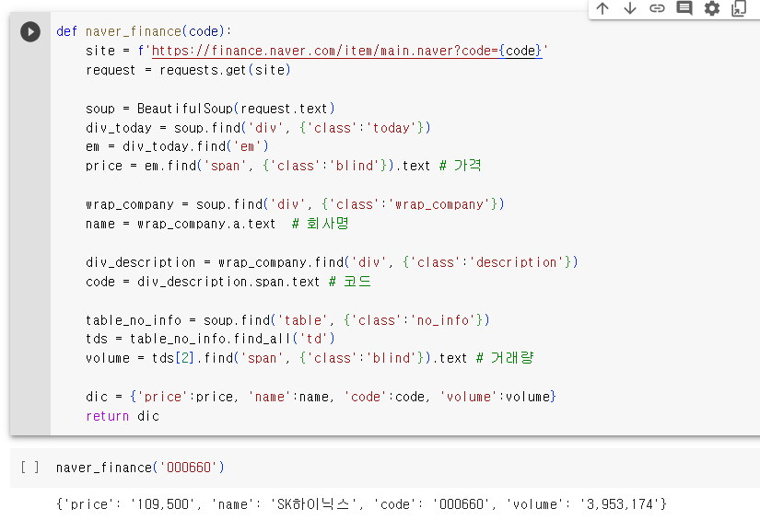Click the 'table_no_info = soup.find' line
Screen dimensions: 760x532
tap(288, 320)
